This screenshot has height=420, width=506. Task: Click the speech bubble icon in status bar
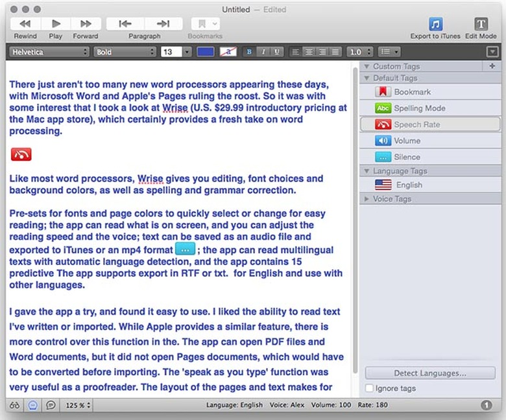click(x=51, y=405)
